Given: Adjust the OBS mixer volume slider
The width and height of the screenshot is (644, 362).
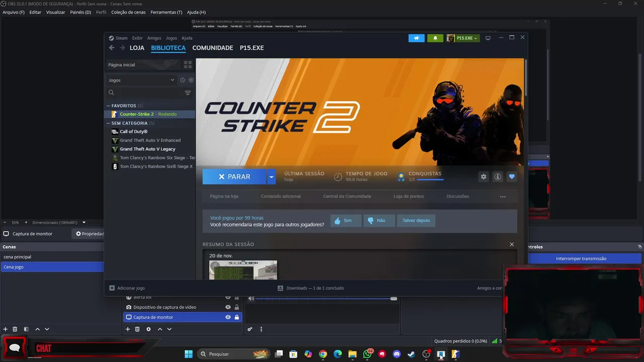Looking at the screenshot, I should [327, 299].
